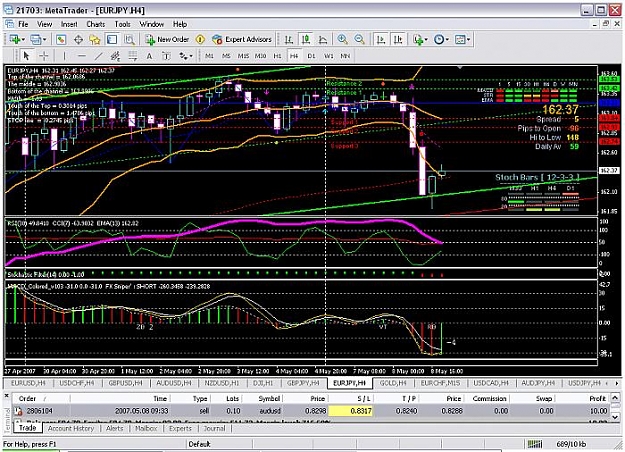Image resolution: width=625 pixels, height=452 pixels.
Task: Switch chart to candlesticks style
Action: point(306,39)
